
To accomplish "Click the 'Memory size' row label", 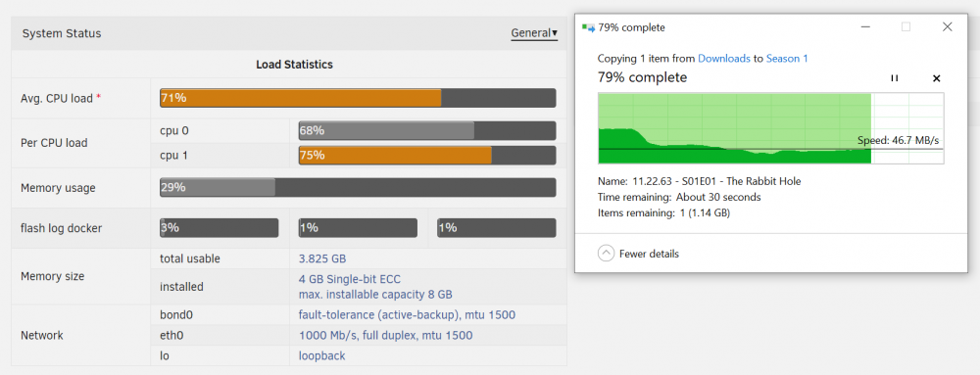I will [x=52, y=276].
